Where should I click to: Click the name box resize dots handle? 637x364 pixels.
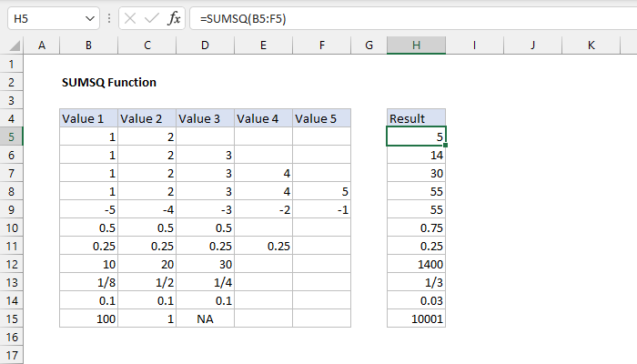[x=109, y=19]
